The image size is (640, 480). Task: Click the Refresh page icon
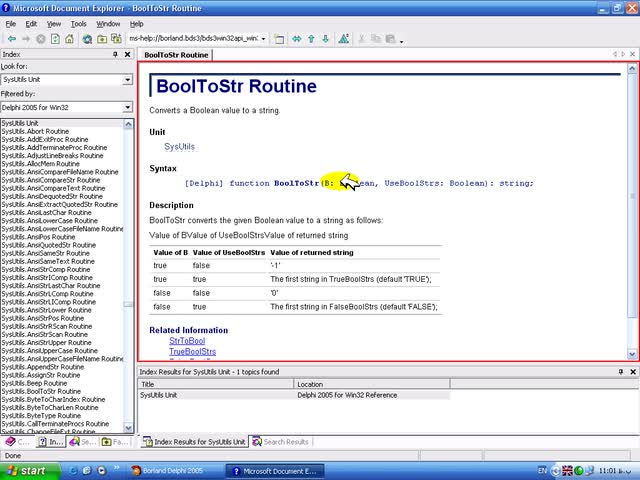[x=55, y=39]
